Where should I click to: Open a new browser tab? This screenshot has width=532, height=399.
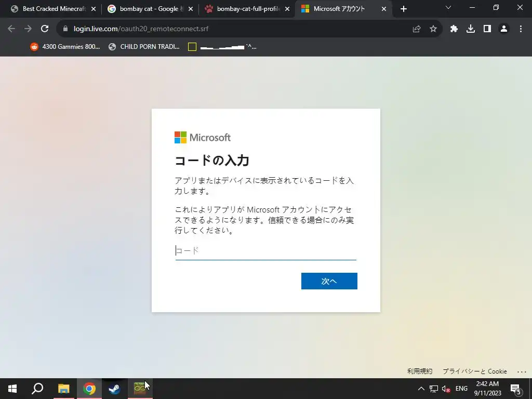pyautogui.click(x=403, y=9)
